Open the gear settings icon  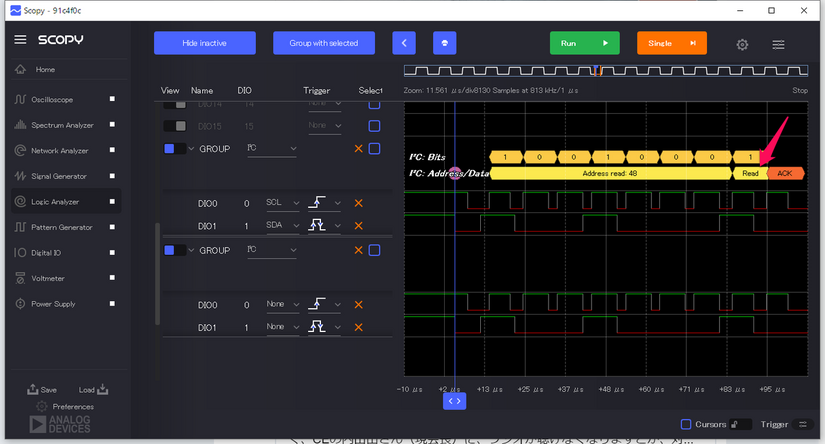click(x=742, y=45)
